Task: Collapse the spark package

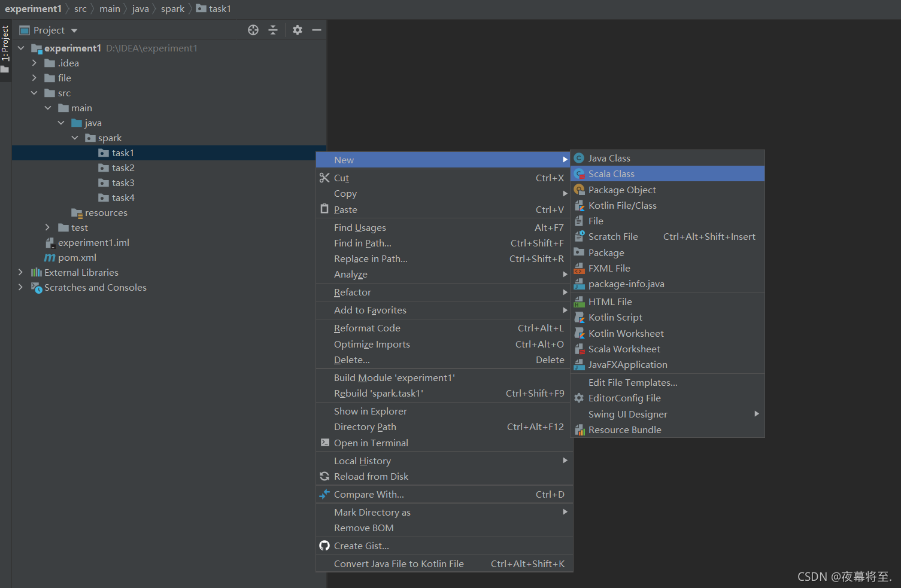Action: coord(75,138)
